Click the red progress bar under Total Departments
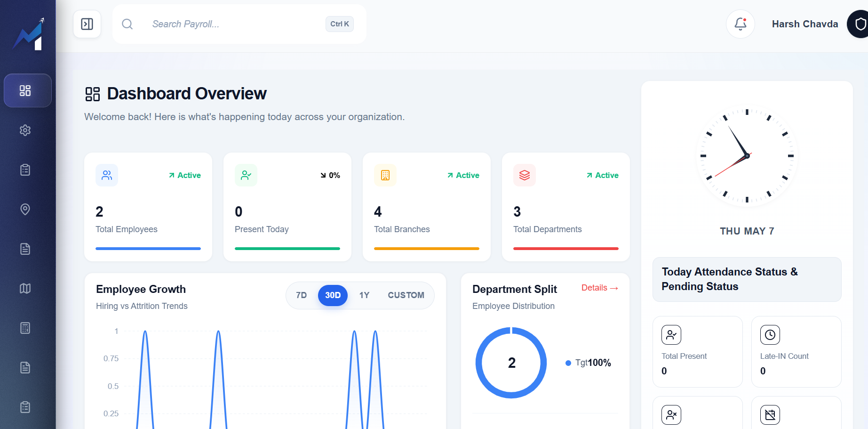 [x=566, y=249]
